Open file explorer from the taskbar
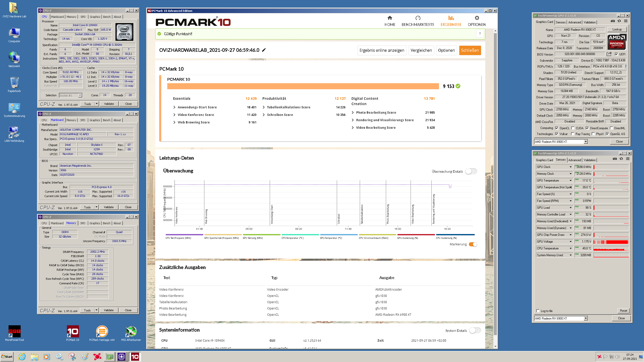The height and width of the screenshot is (362, 644). pyautogui.click(x=34, y=356)
